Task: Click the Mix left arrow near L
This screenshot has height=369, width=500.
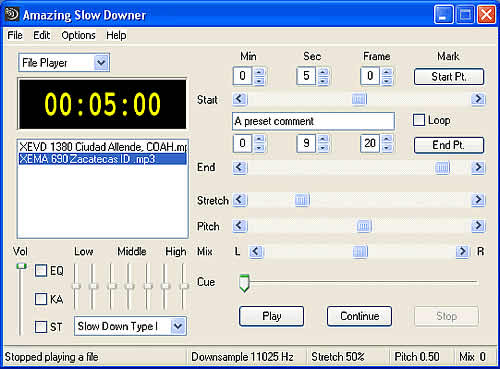Action: tap(256, 251)
